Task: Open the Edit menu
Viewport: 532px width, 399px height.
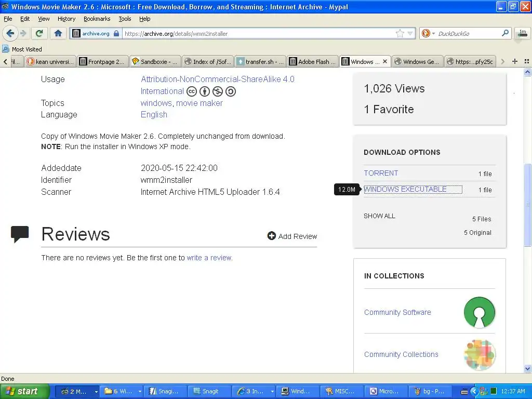Action: 25,19
